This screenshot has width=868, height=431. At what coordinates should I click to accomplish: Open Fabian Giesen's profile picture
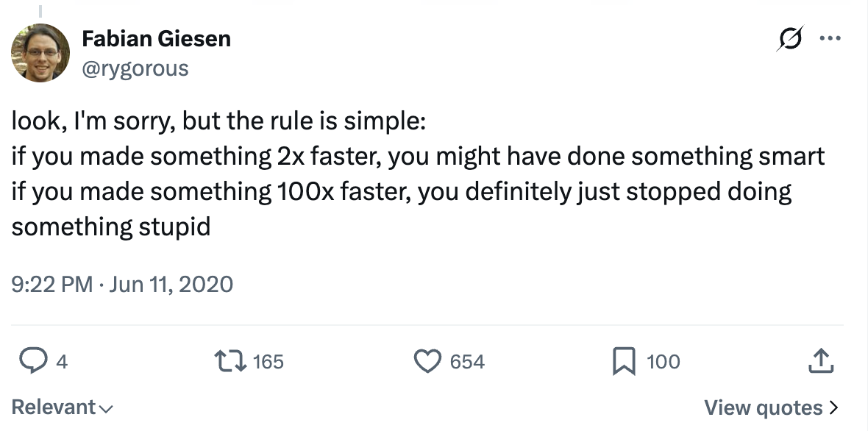(x=40, y=53)
